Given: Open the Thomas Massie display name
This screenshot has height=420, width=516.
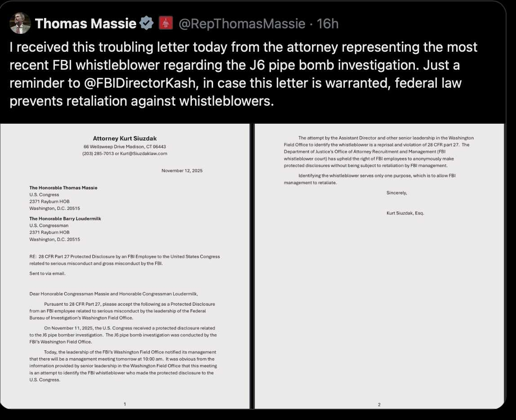Looking at the screenshot, I should (x=85, y=23).
